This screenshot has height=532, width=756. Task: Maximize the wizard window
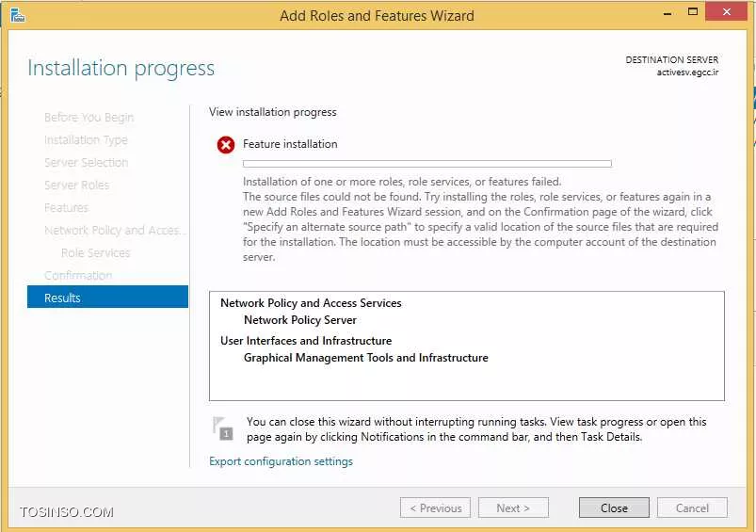693,12
